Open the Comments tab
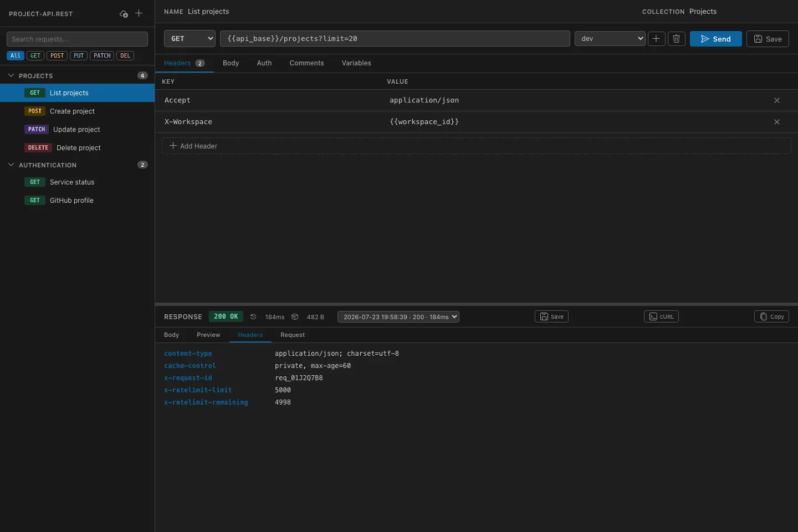Screen dimensions: 798x532 click(306, 63)
